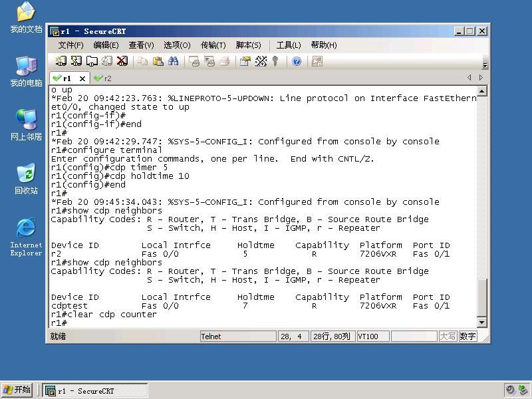532x399 pixels.
Task: Click the Connect toolbar icon
Action: 61,61
